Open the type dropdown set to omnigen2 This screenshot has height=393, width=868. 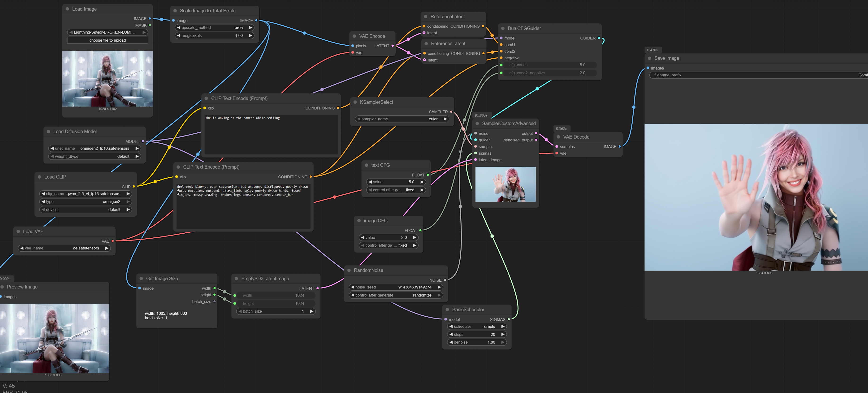tap(86, 201)
